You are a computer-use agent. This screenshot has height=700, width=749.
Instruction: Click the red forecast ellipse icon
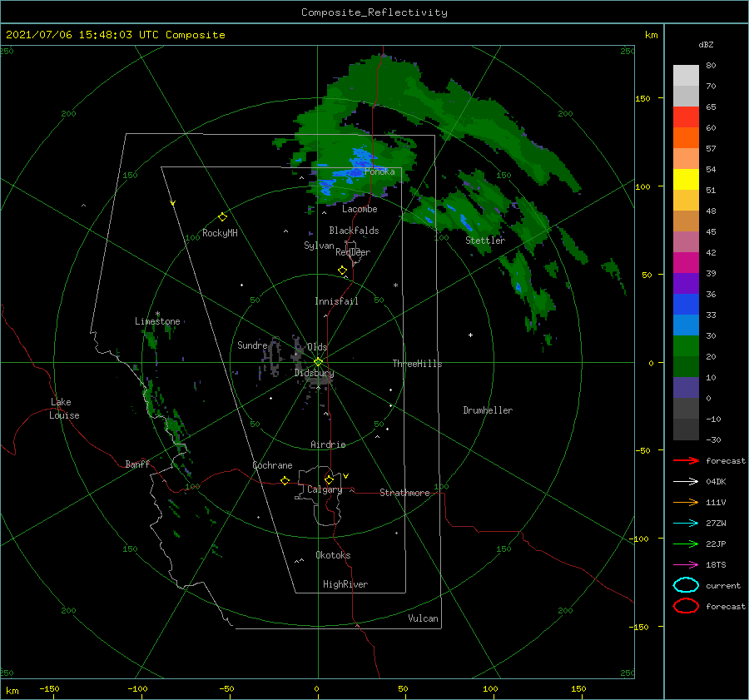pyautogui.click(x=686, y=606)
